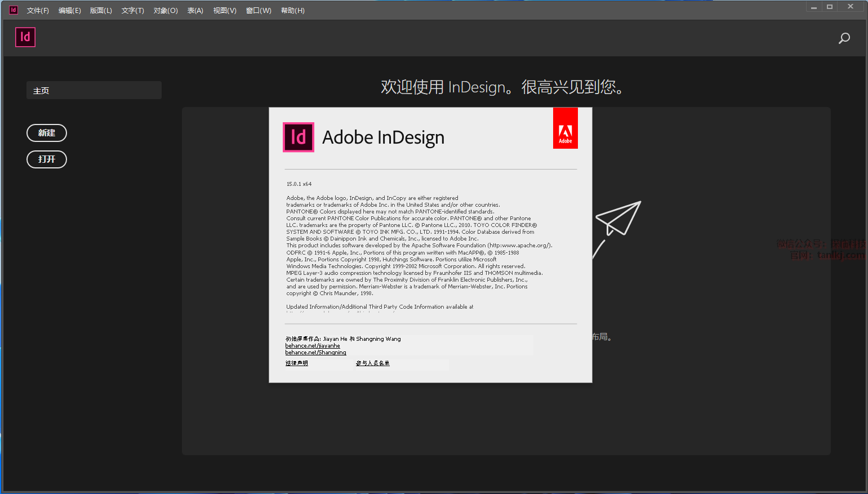Screen dimensions: 868x494
Task: Open the 帮助(H) menu
Action: pyautogui.click(x=292, y=11)
